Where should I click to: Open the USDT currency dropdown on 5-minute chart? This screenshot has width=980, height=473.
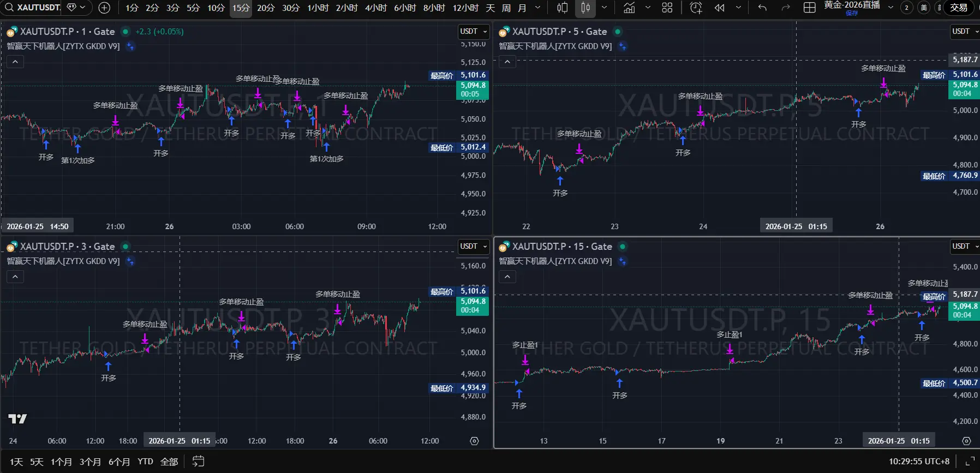[965, 32]
